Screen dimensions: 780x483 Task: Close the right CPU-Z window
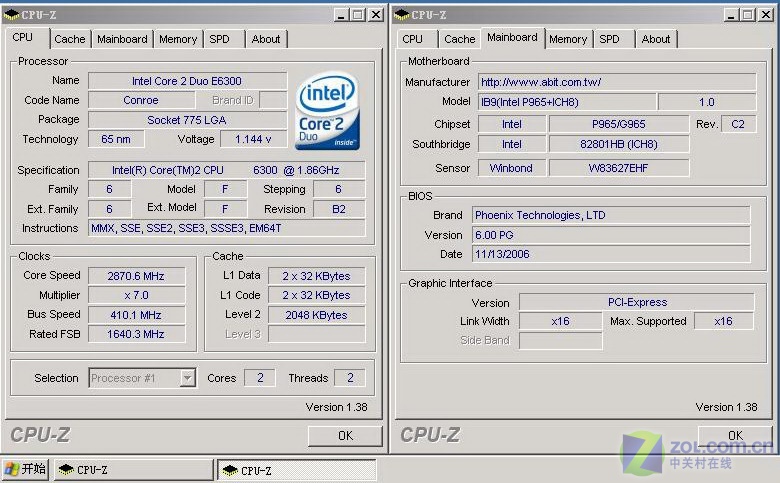[766, 15]
